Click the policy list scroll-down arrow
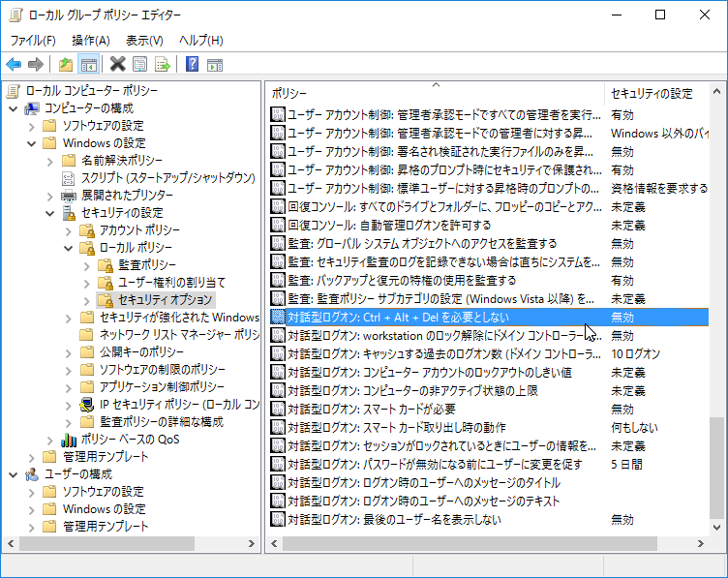This screenshot has height=578, width=728. (x=716, y=528)
